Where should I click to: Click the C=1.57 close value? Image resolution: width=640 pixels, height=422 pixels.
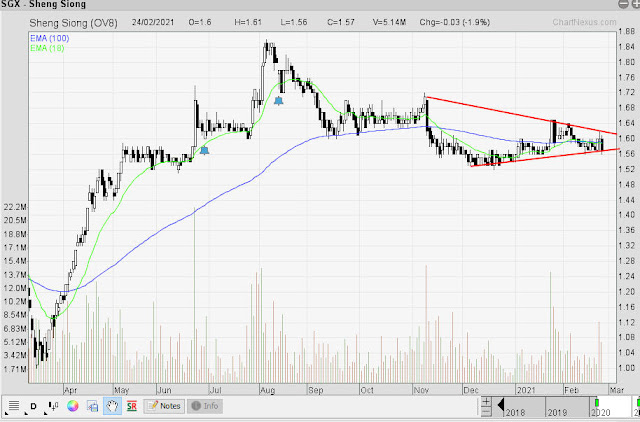tap(341, 22)
